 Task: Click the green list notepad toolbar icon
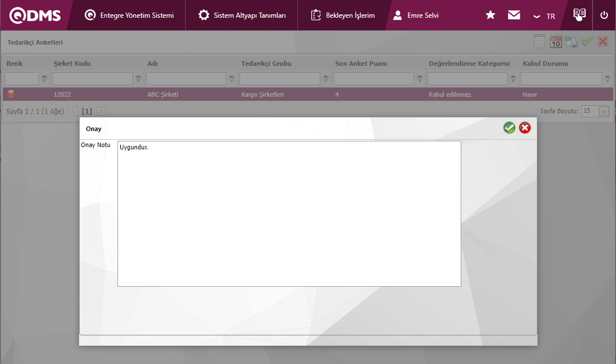pos(539,41)
